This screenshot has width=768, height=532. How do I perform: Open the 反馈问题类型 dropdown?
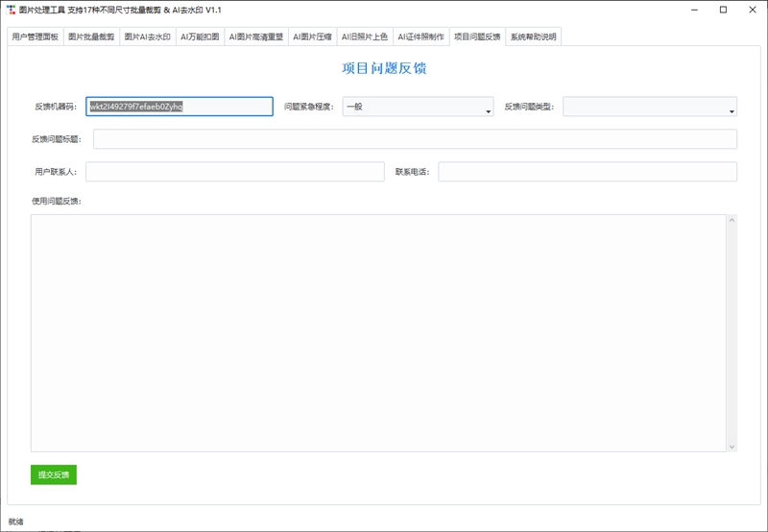(x=650, y=107)
